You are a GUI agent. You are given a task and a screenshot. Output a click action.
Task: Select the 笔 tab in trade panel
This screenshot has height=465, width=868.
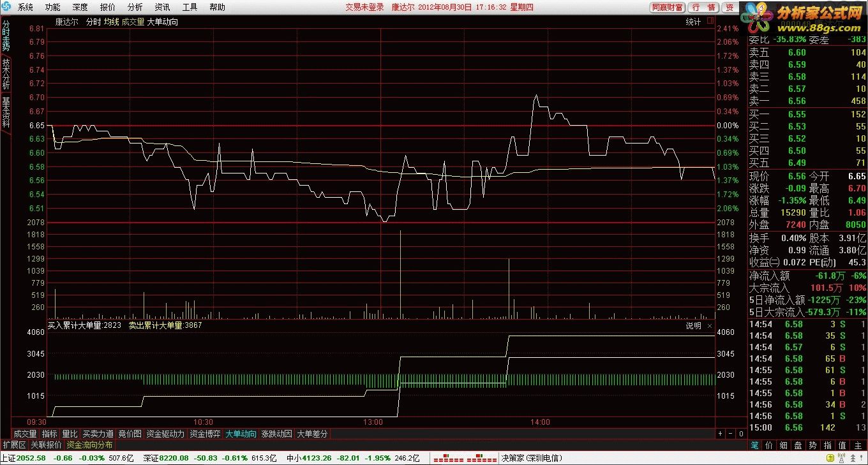point(754,445)
